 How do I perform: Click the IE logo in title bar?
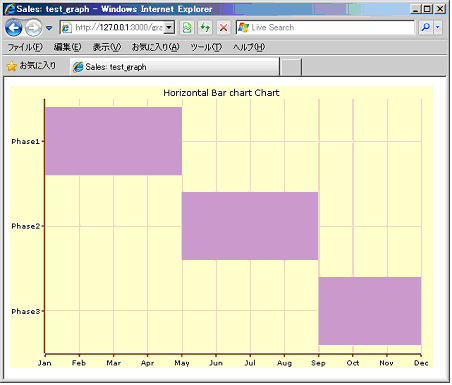(10, 9)
